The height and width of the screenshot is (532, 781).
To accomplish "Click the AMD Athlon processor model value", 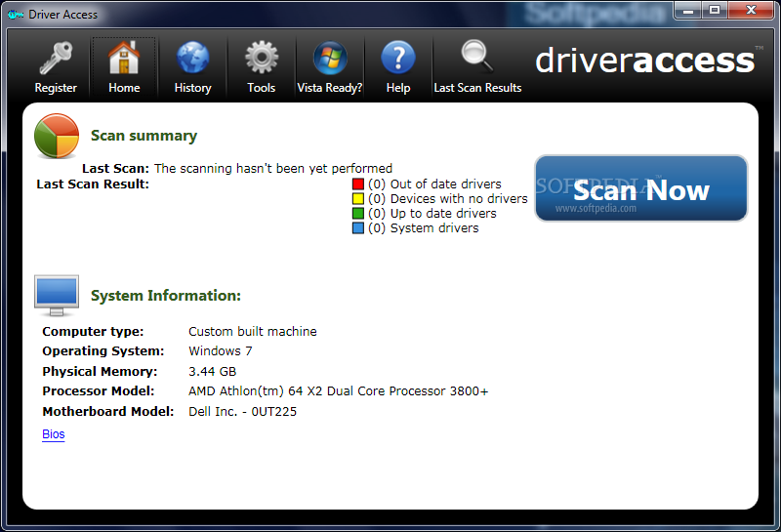I will [x=338, y=391].
